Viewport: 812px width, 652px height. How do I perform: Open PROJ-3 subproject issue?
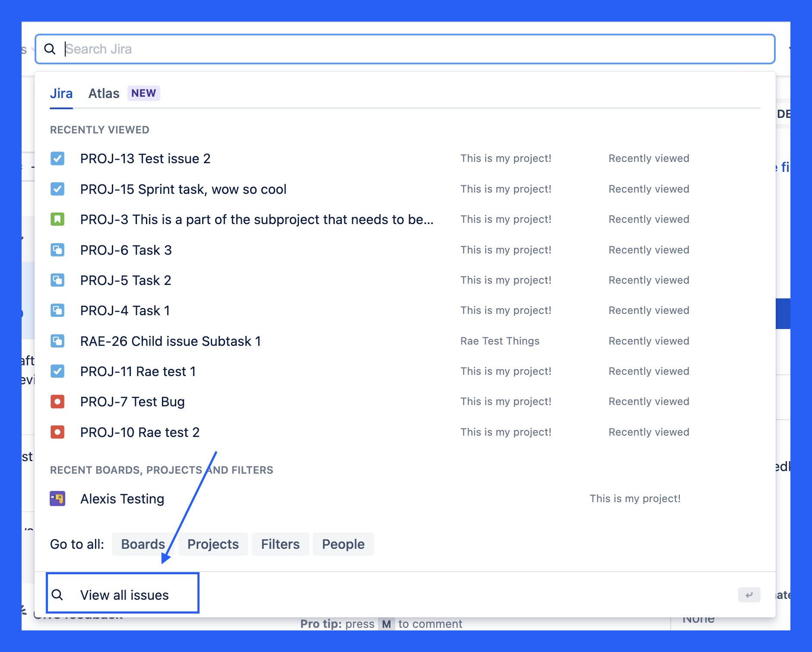257,219
